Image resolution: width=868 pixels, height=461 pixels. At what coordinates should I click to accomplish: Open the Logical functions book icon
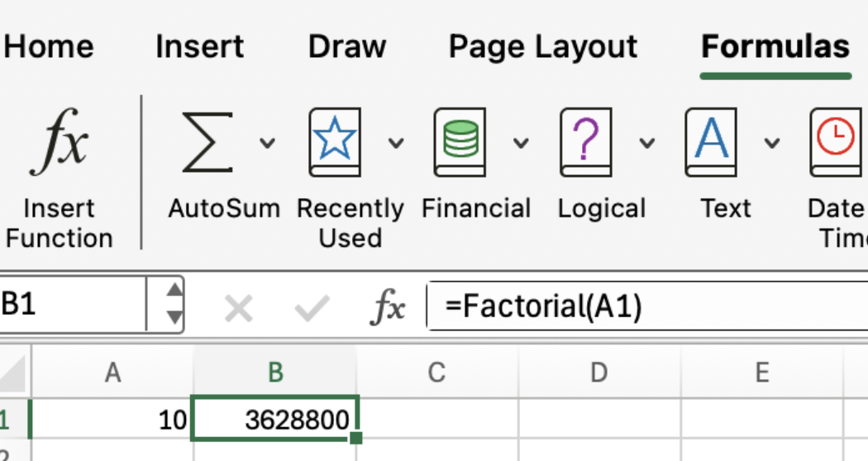pyautogui.click(x=585, y=142)
